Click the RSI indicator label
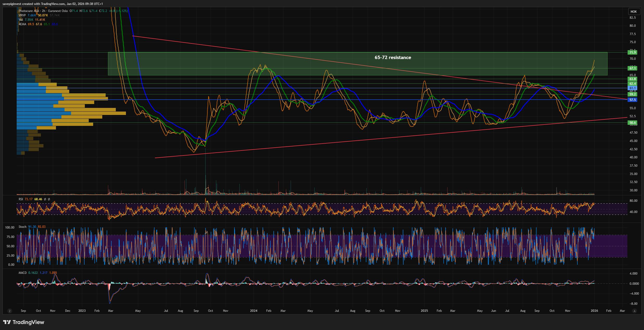This screenshot has height=330, width=644. [x=21, y=199]
